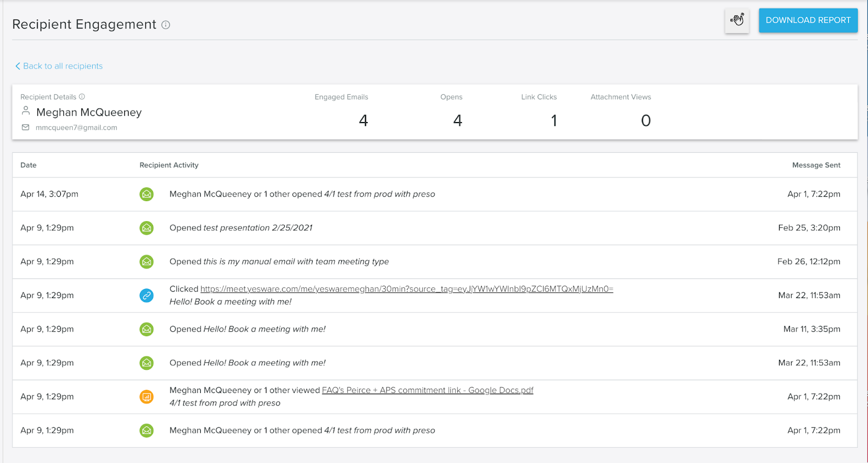Click the orange presentation view icon
Viewport: 868px width, 463px height.
tap(146, 397)
